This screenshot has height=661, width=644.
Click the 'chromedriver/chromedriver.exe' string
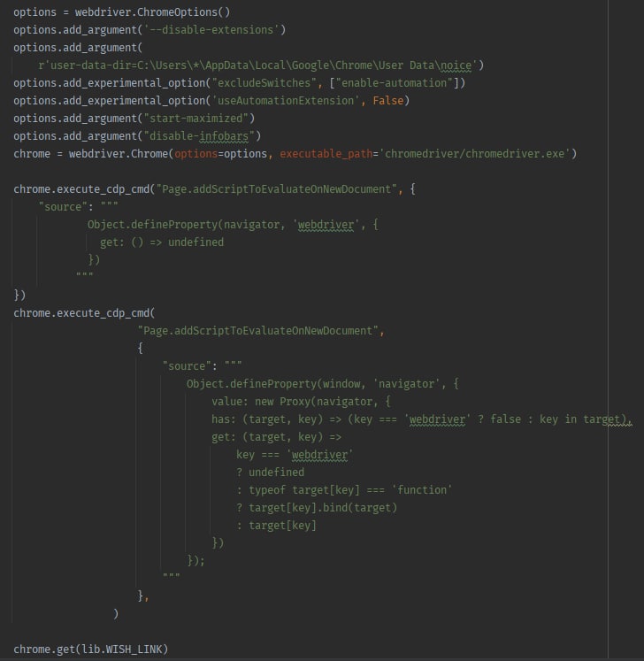click(475, 154)
